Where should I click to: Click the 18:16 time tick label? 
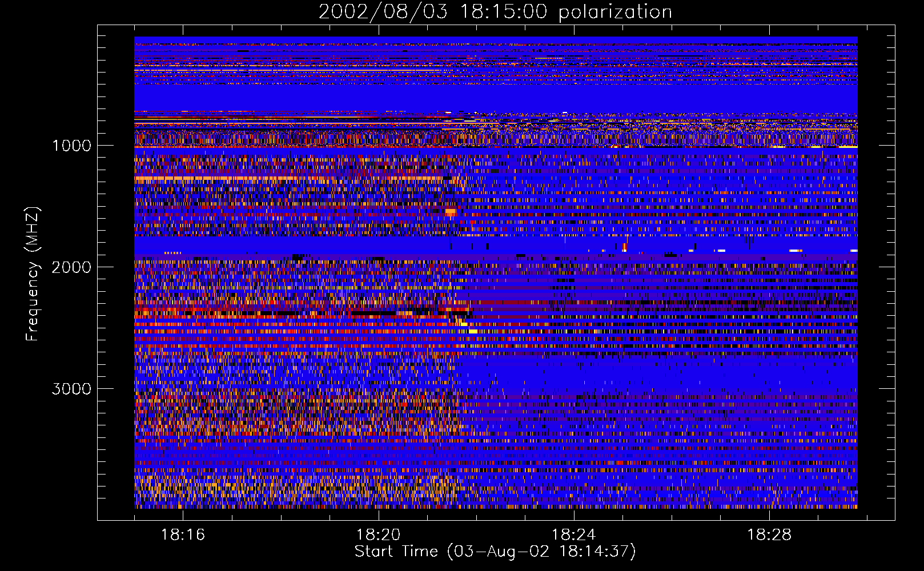point(183,534)
